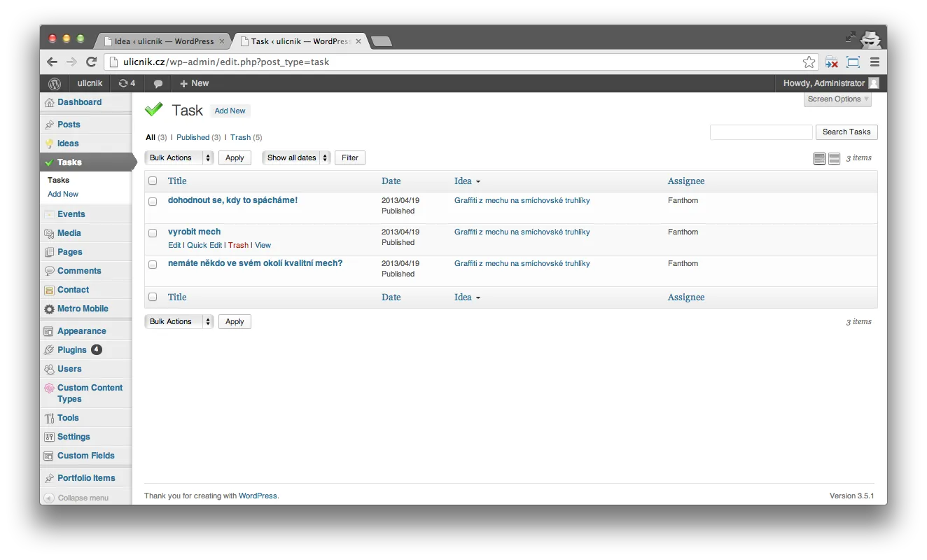Open the Plugins menu in the sidebar
Image resolution: width=927 pixels, height=560 pixels.
click(72, 350)
